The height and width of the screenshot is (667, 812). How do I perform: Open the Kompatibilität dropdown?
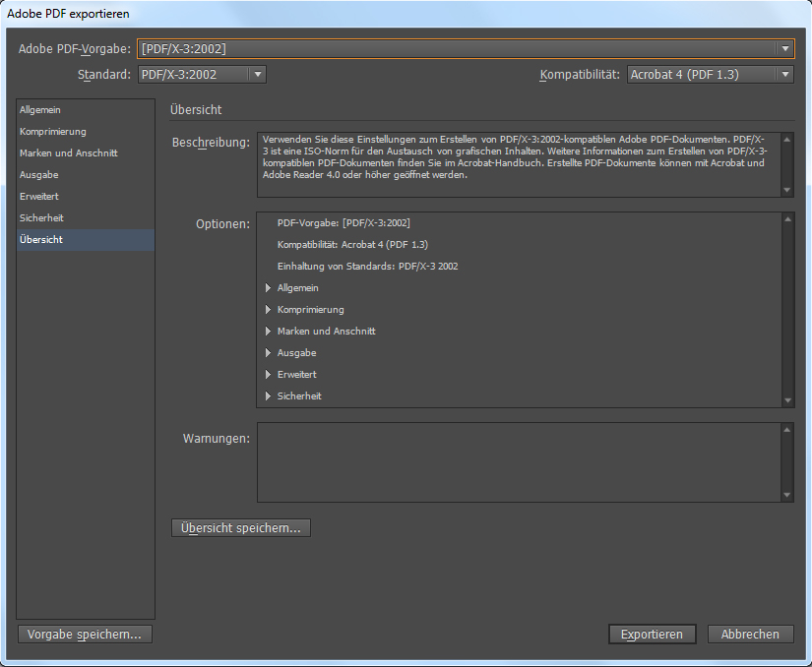click(710, 74)
